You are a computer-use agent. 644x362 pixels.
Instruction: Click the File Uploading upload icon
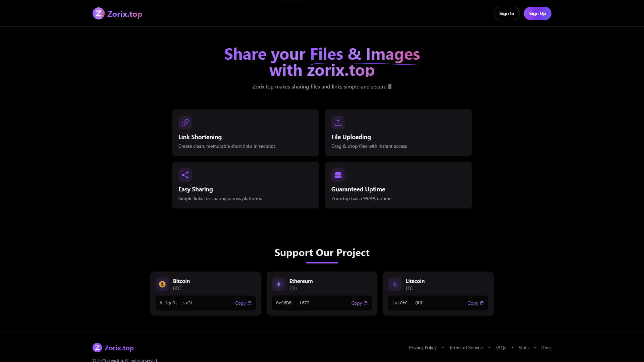coord(338,123)
